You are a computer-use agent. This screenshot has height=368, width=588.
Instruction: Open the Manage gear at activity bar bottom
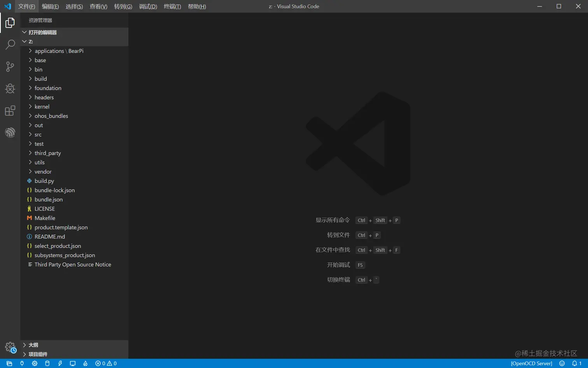tap(10, 347)
